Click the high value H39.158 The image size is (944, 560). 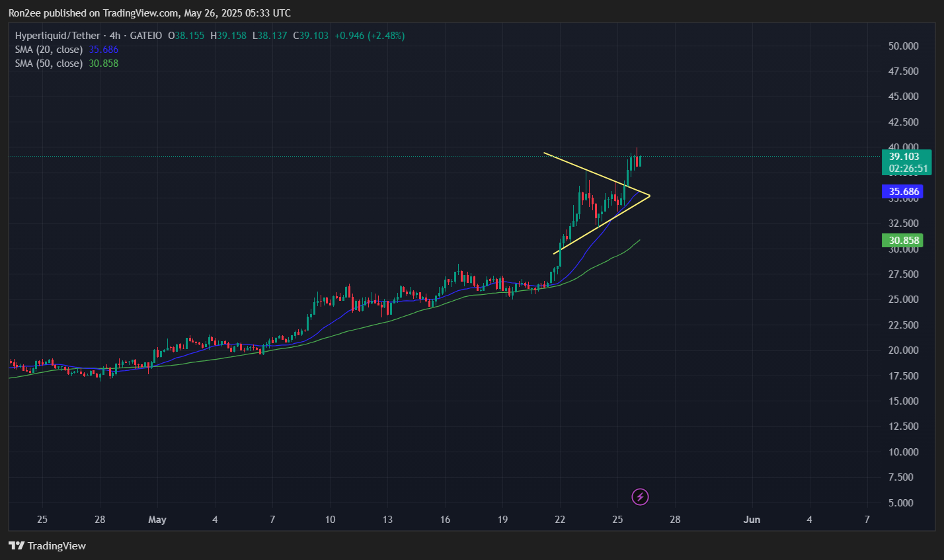[x=228, y=36]
